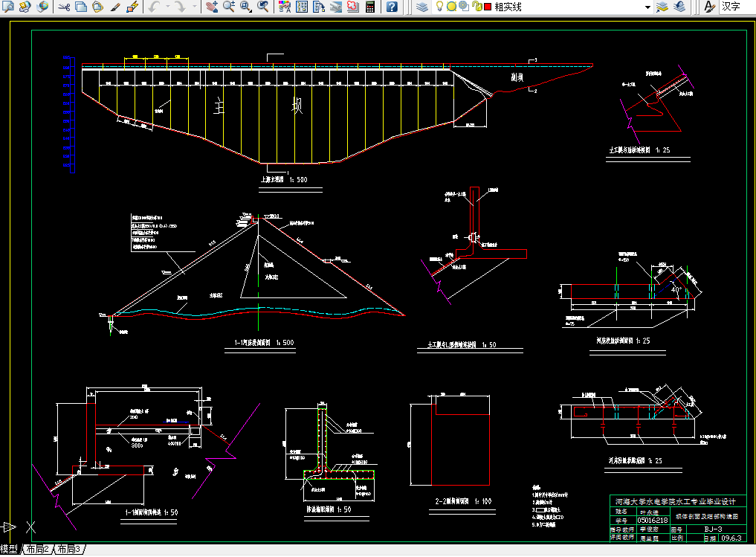Click the '河床段趾板剖面图 1:25' title
Image resolution: width=756 pixels, height=557 pixels.
[623, 341]
